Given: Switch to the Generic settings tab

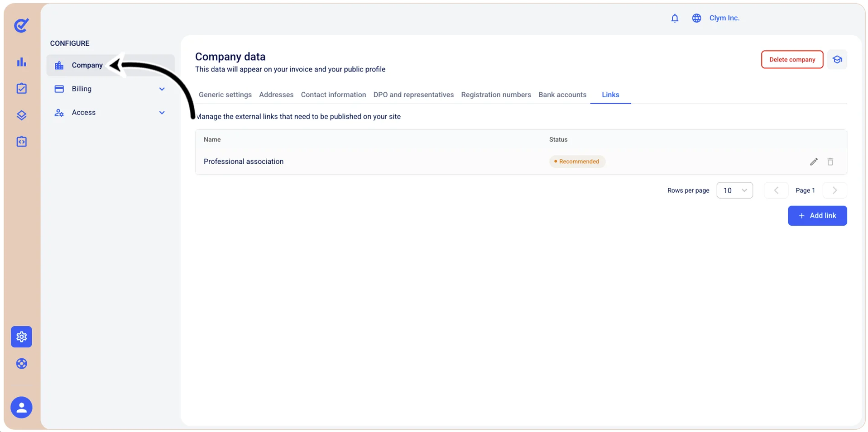Looking at the screenshot, I should [x=225, y=95].
